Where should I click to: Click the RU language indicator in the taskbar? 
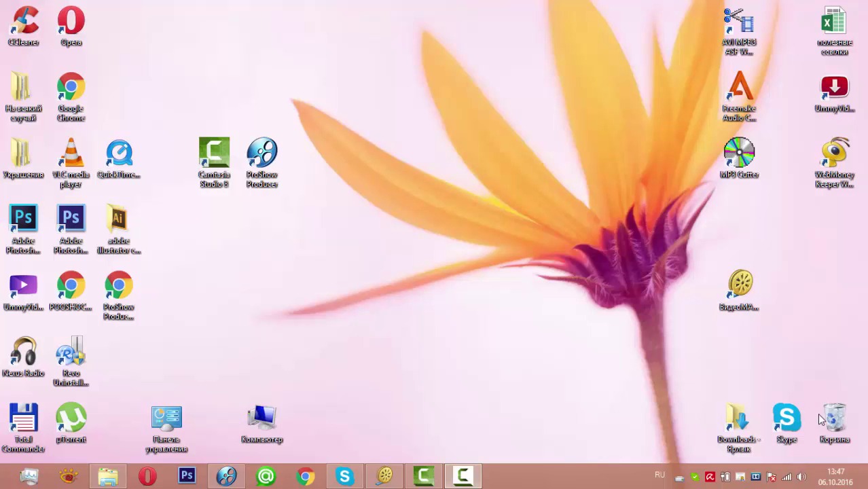pyautogui.click(x=659, y=475)
